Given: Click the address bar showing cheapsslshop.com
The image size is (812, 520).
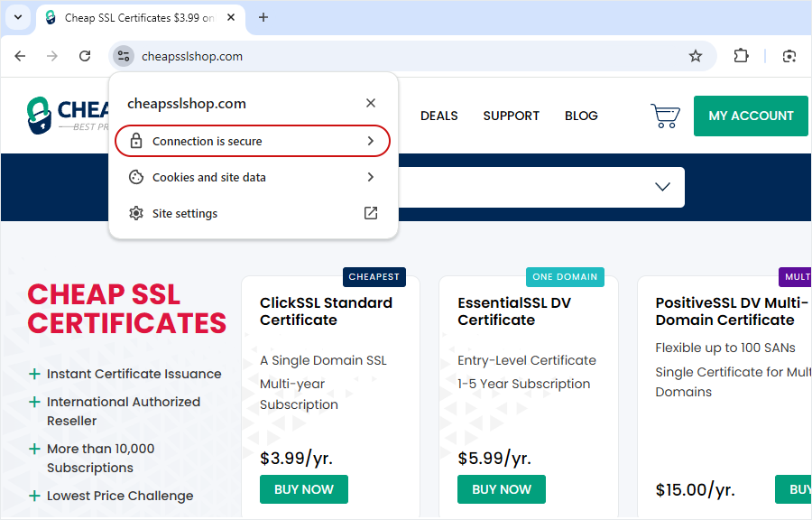Looking at the screenshot, I should click(x=411, y=56).
